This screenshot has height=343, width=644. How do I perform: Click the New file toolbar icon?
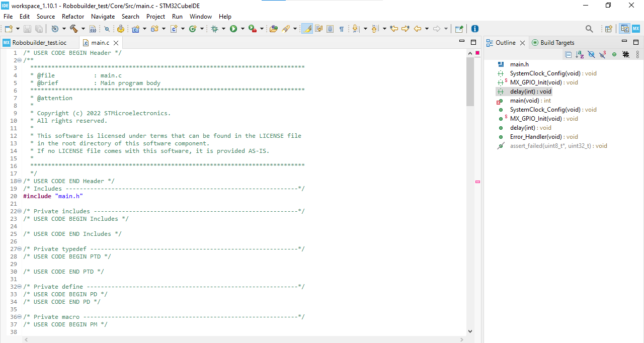[9, 29]
